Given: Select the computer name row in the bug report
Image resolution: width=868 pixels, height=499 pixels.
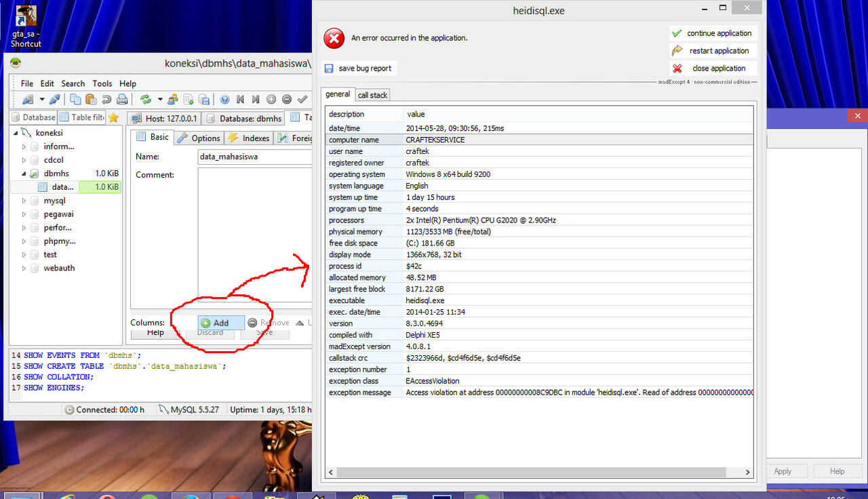Looking at the screenshot, I should click(x=540, y=140).
